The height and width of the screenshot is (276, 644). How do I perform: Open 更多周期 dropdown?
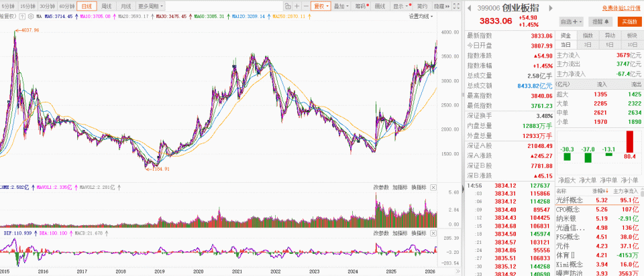[150, 6]
